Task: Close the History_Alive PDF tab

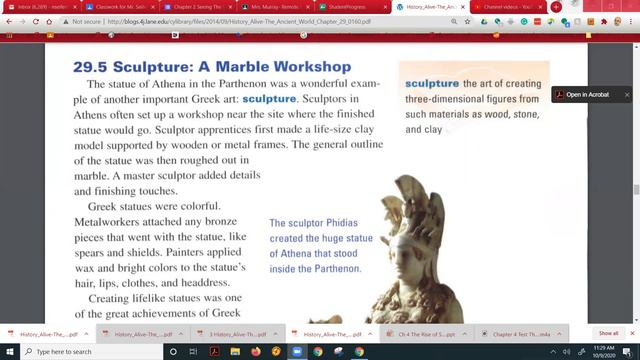Action: (463, 7)
